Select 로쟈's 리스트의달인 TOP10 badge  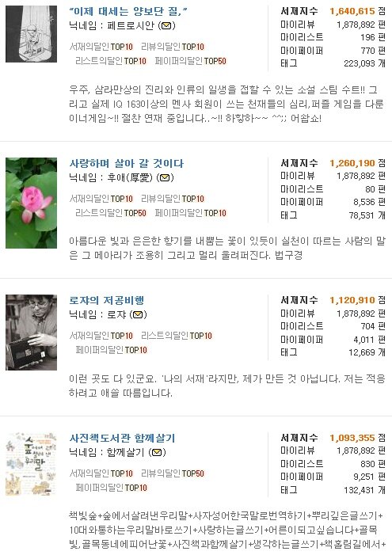tap(177, 336)
